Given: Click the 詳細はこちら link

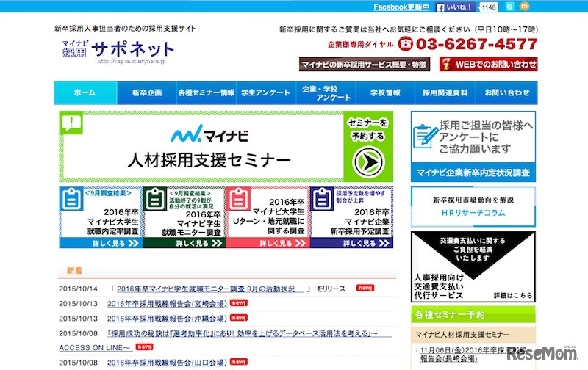Looking at the screenshot, I should click(x=512, y=295).
